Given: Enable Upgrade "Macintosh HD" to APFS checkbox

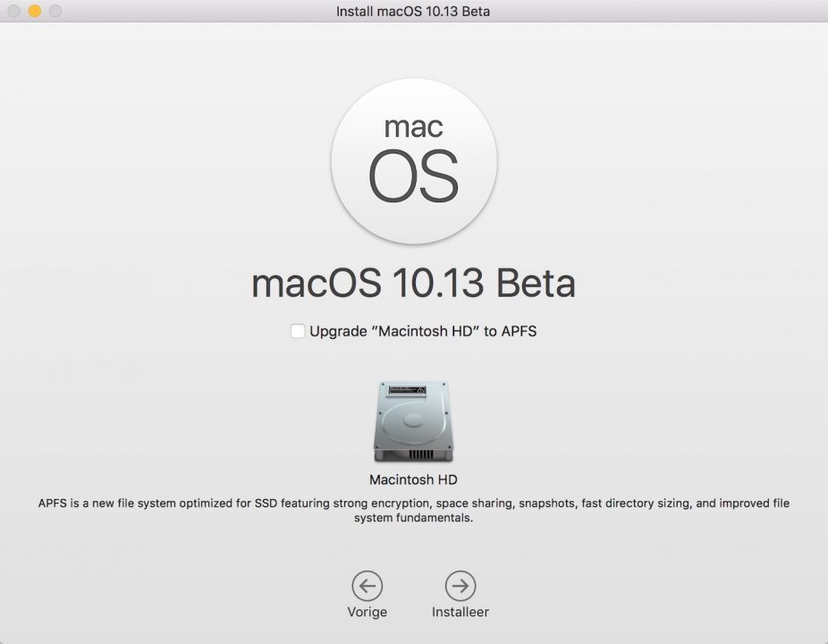Looking at the screenshot, I should pyautogui.click(x=298, y=331).
